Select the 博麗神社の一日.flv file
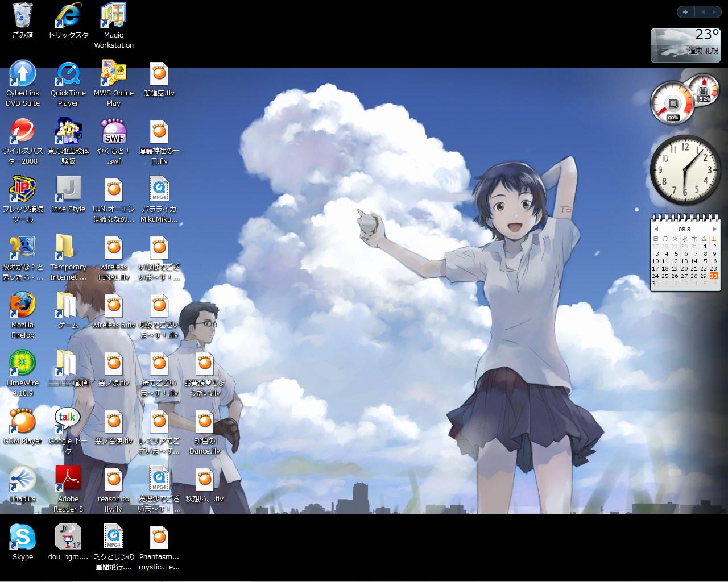The image size is (728, 582). (x=159, y=142)
